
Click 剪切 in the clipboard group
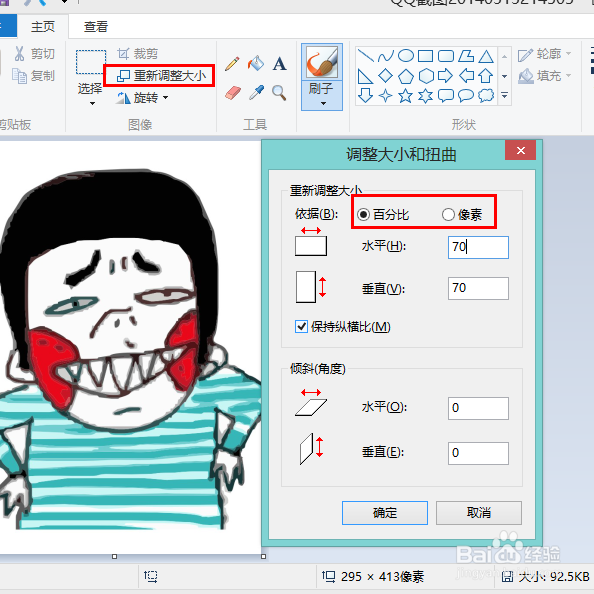pyautogui.click(x=35, y=54)
